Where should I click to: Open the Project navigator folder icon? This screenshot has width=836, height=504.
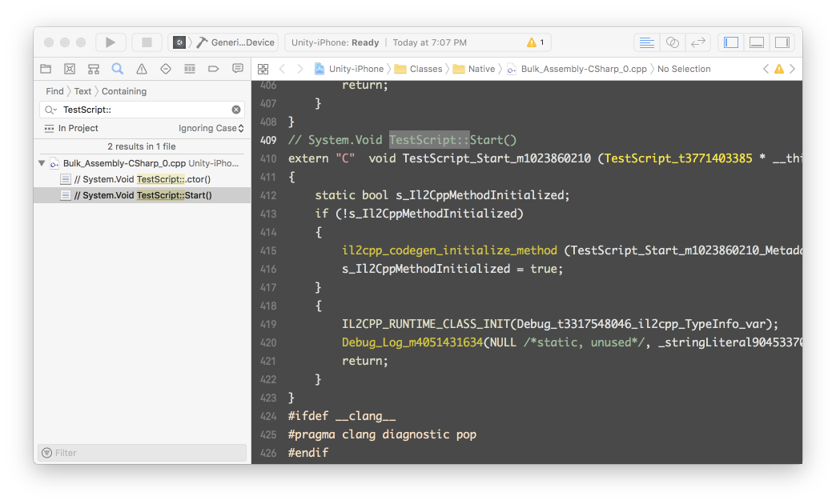[x=46, y=69]
